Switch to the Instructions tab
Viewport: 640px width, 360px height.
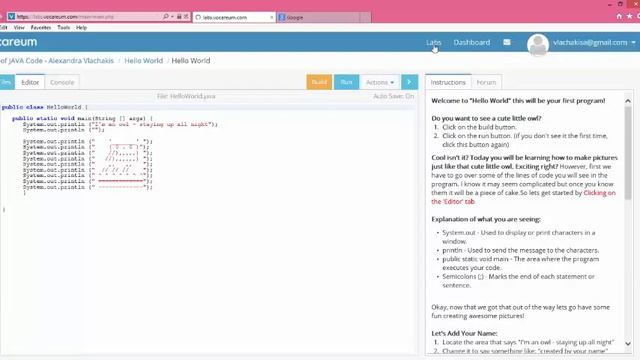pos(448,82)
